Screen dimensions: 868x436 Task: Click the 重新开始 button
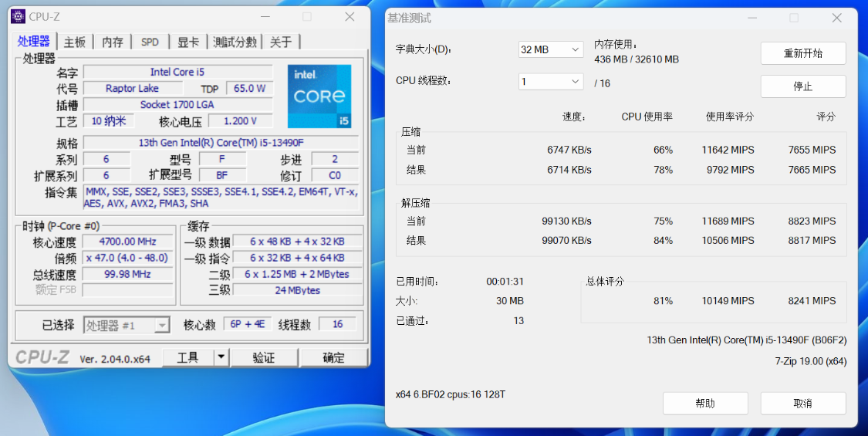(803, 53)
